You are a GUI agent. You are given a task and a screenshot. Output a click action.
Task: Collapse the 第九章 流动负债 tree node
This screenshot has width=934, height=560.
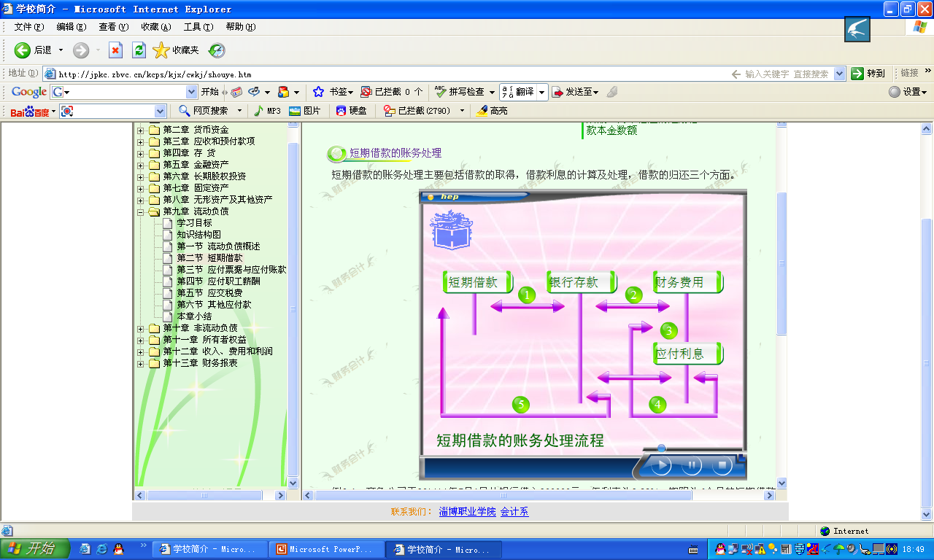141,211
